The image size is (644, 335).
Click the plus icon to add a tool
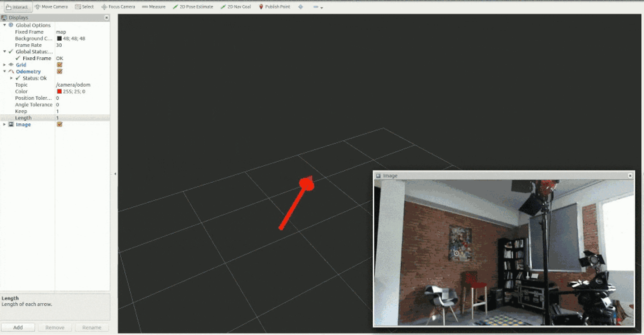pyautogui.click(x=300, y=7)
